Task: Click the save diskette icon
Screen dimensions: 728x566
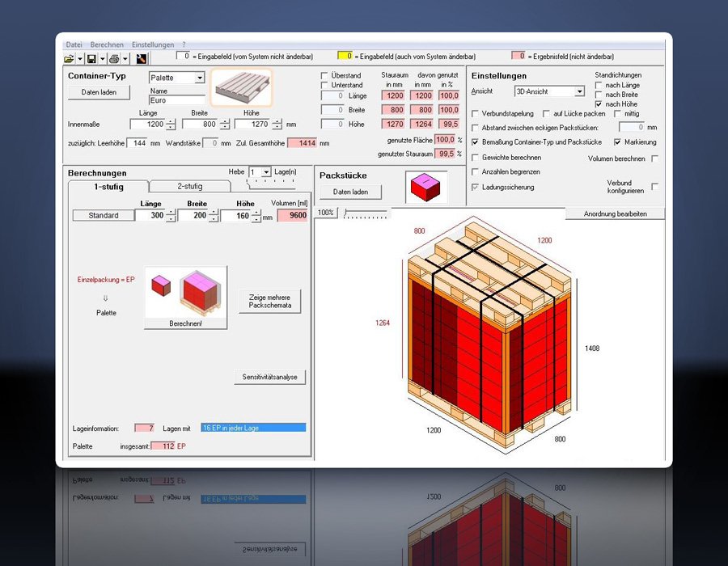Action: click(92, 58)
